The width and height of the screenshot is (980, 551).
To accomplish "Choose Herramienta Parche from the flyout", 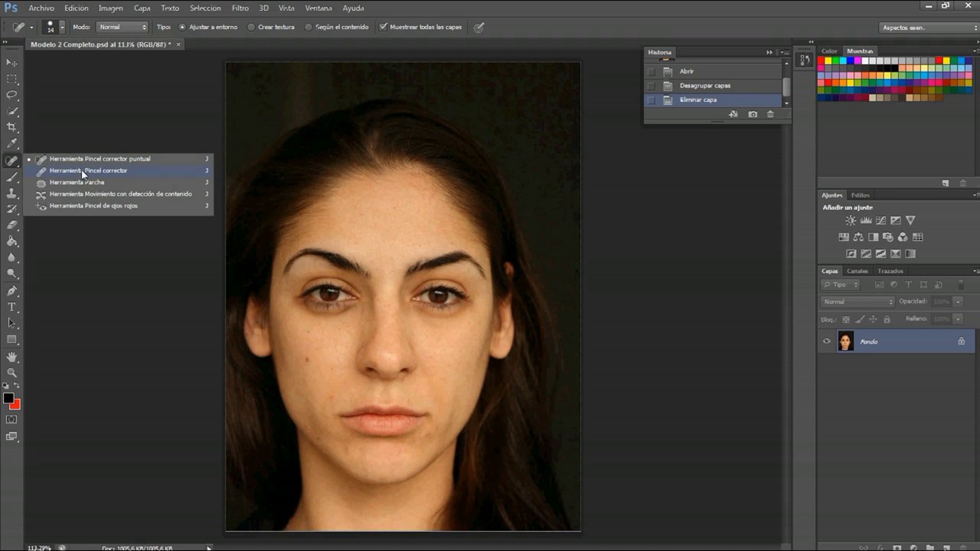I will (x=77, y=182).
